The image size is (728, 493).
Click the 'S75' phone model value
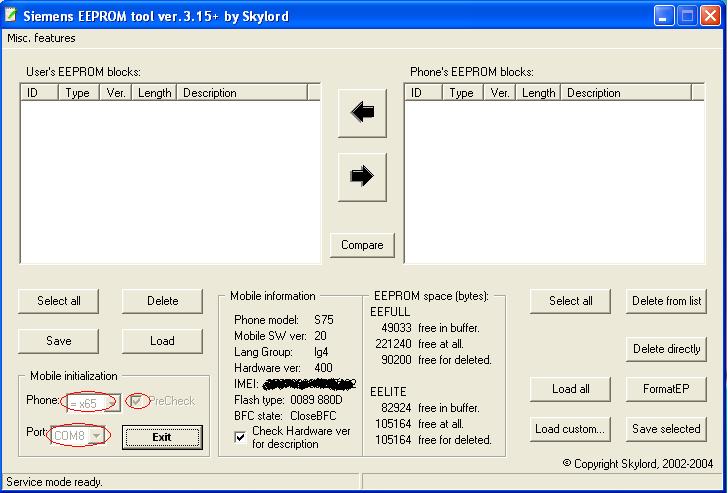pyautogui.click(x=324, y=320)
